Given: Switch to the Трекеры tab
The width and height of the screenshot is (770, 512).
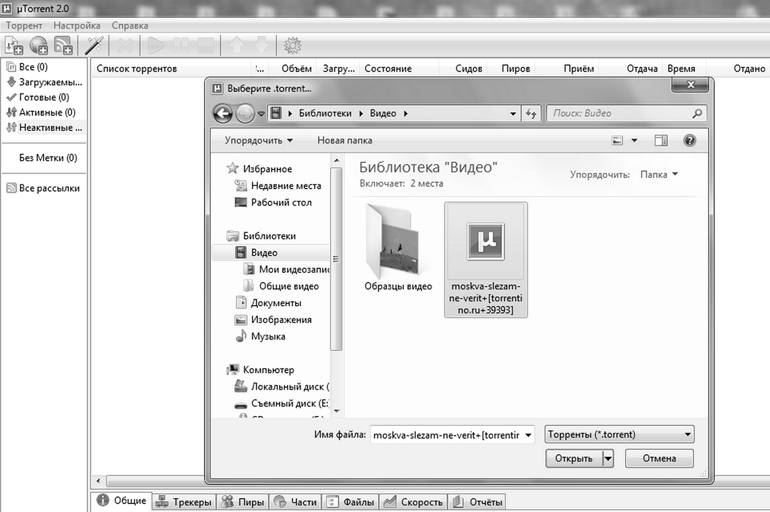Looking at the screenshot, I should 184,502.
